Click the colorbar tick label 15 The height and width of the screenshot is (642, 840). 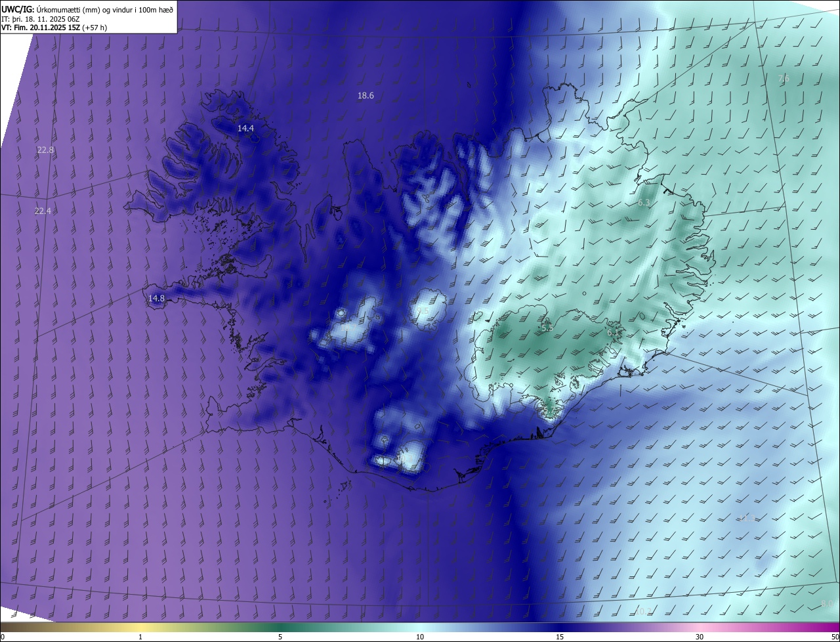tap(560, 637)
